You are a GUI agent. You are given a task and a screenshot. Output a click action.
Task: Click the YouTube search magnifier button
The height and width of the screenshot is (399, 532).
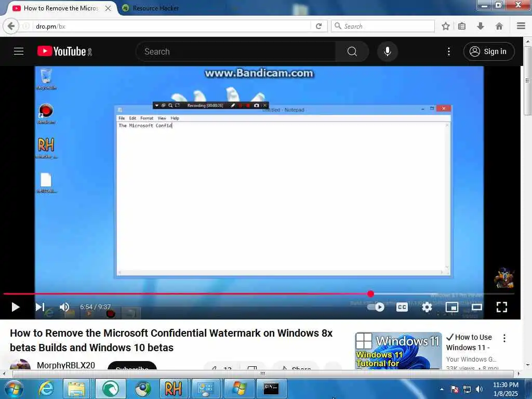pyautogui.click(x=352, y=51)
